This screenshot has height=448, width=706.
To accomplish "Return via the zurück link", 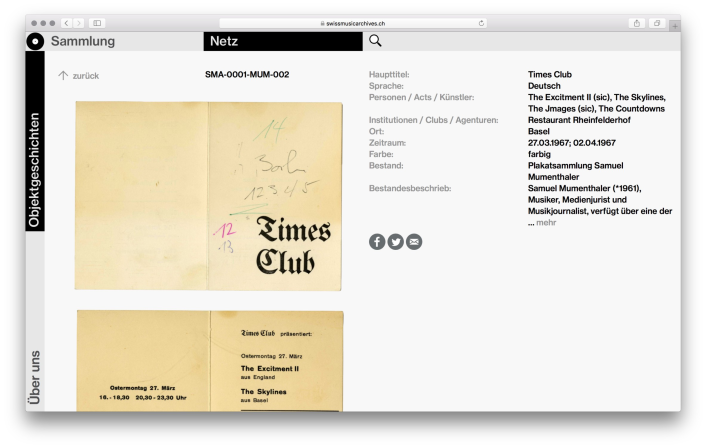I will click(79, 76).
